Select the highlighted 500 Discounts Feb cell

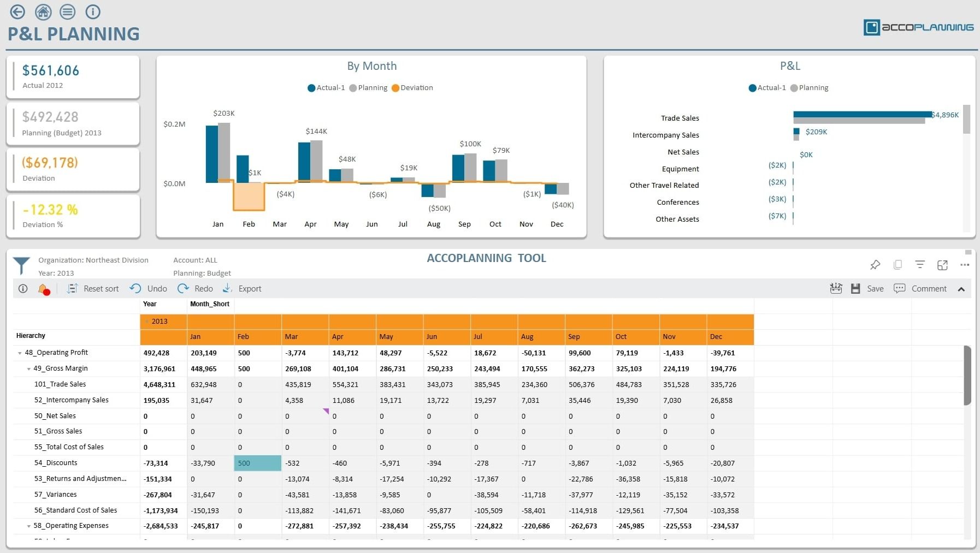(x=258, y=463)
